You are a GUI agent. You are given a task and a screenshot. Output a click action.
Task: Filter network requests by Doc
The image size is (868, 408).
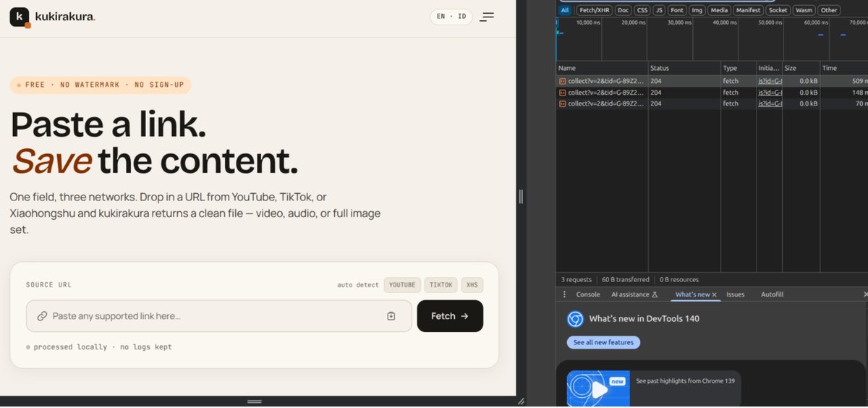[623, 10]
